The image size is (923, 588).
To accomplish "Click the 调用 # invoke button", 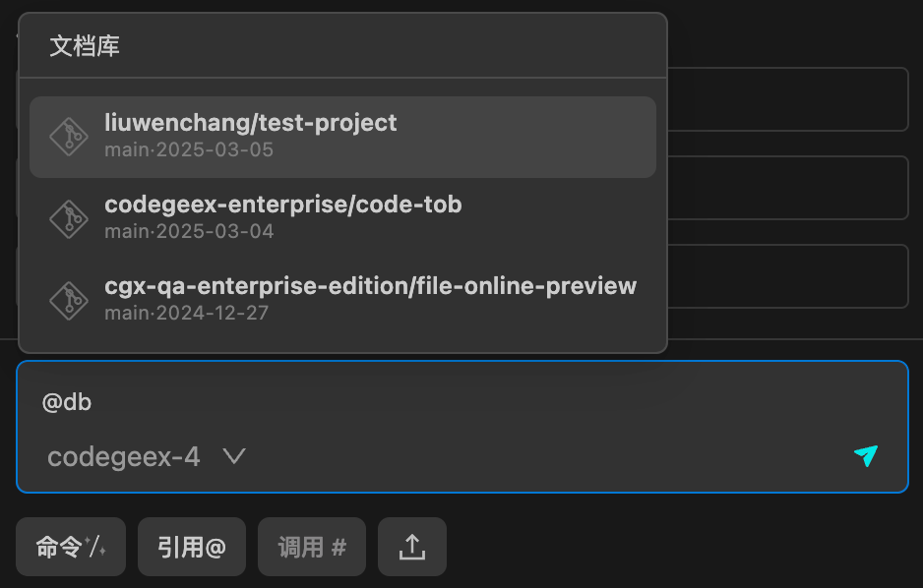I will (x=312, y=547).
